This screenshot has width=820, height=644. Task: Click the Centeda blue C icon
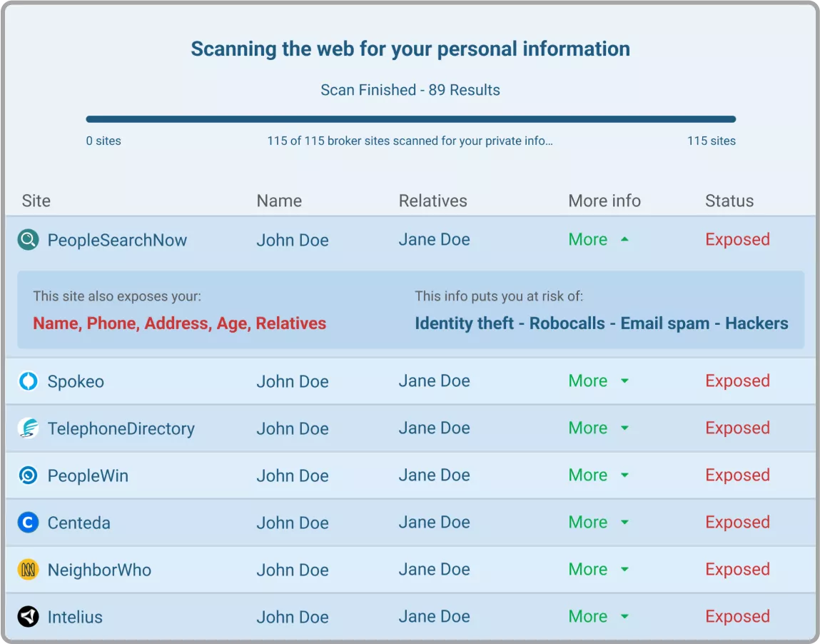28,523
